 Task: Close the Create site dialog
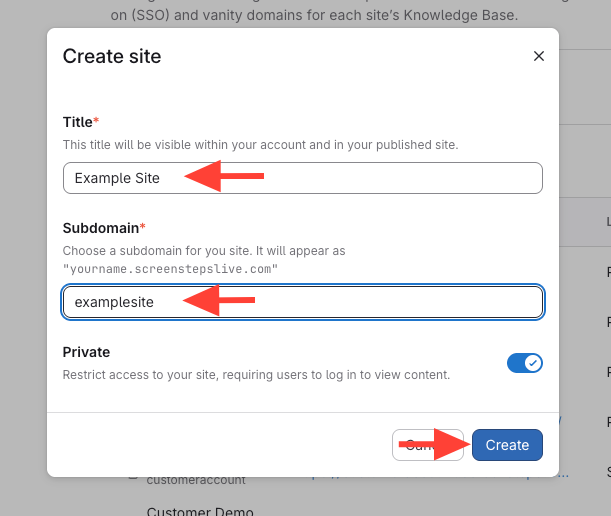(539, 56)
